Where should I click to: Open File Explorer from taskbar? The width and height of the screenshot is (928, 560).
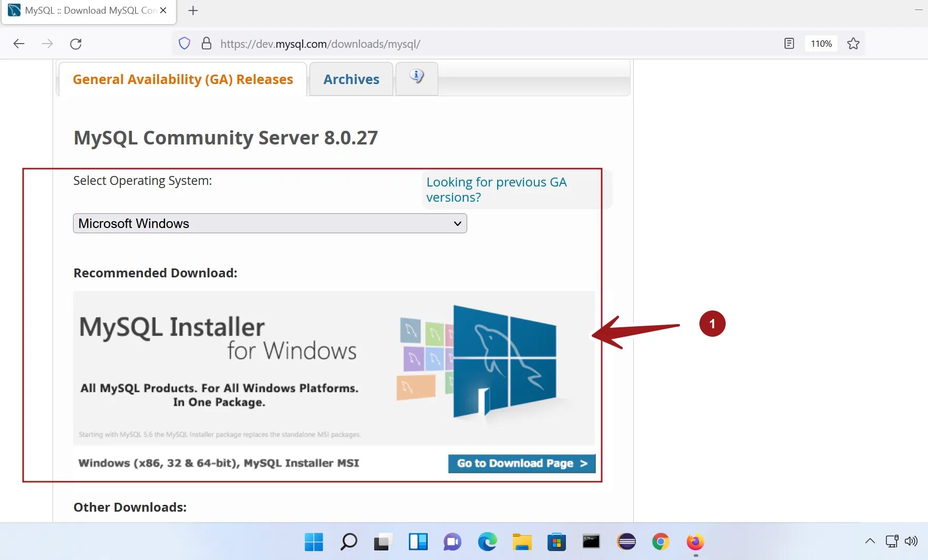click(x=522, y=542)
